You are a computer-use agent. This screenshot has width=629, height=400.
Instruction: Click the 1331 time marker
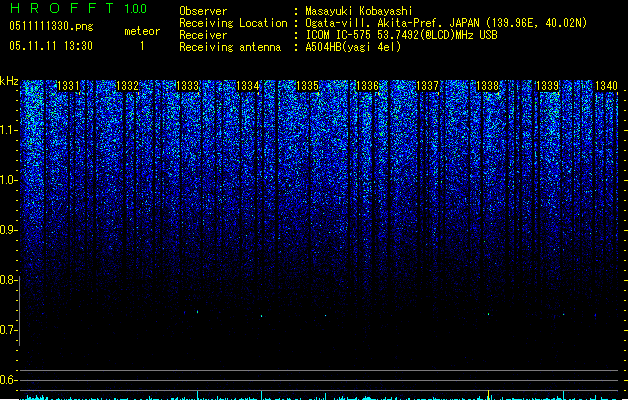click(68, 86)
